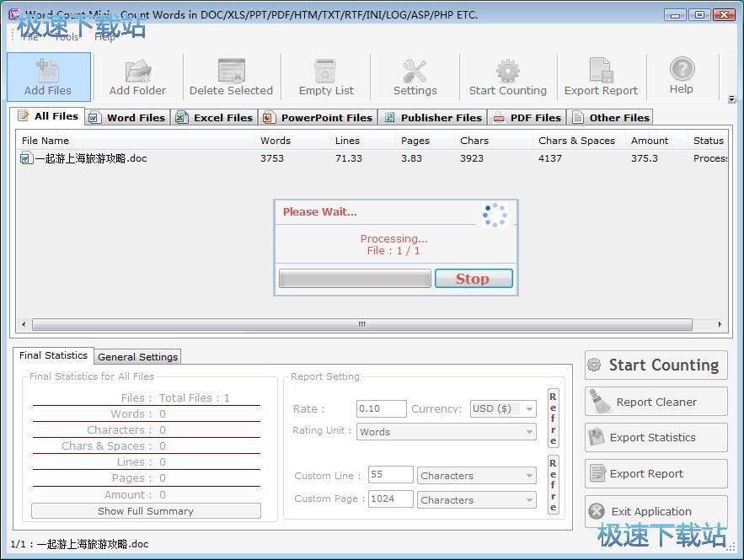Click the Custom Page value field
This screenshot has height=560, width=744.
[390, 499]
